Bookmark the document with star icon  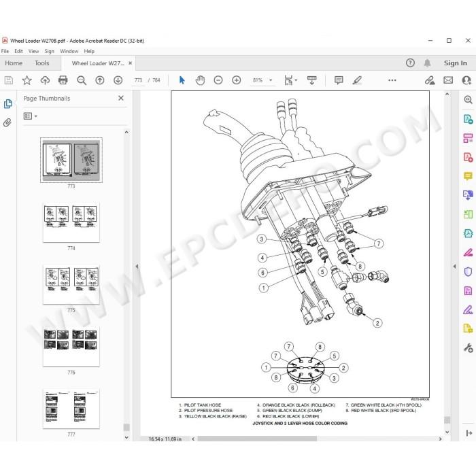(x=27, y=80)
